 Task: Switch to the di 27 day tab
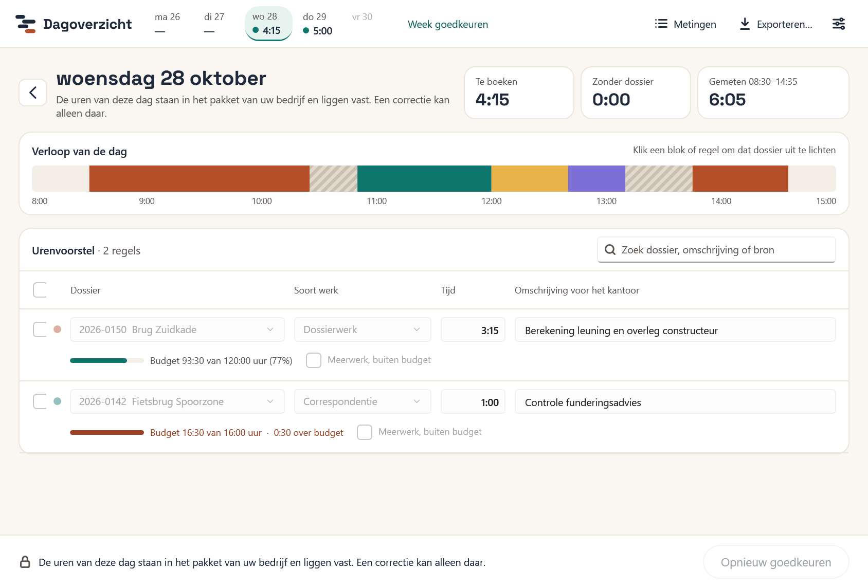pos(214,24)
